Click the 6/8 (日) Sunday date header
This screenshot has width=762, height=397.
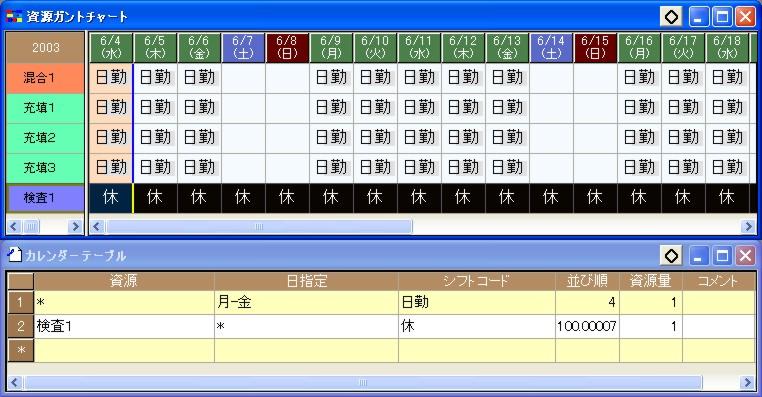click(287, 48)
